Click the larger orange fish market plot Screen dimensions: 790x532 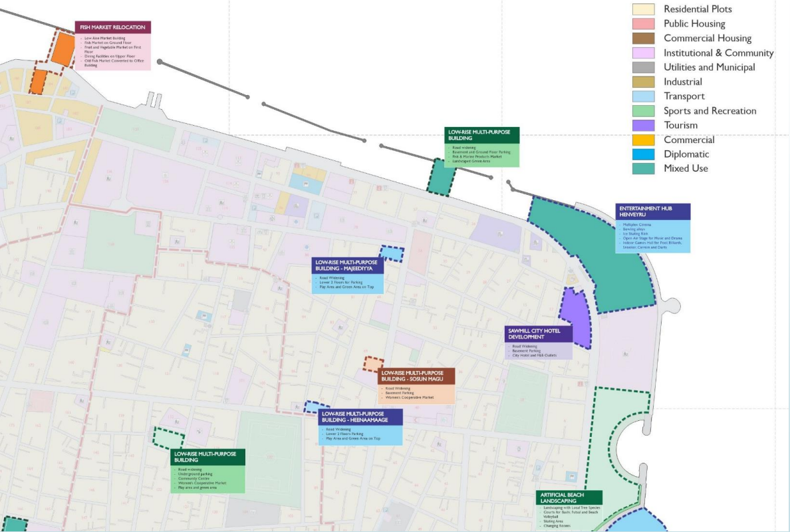63,48
